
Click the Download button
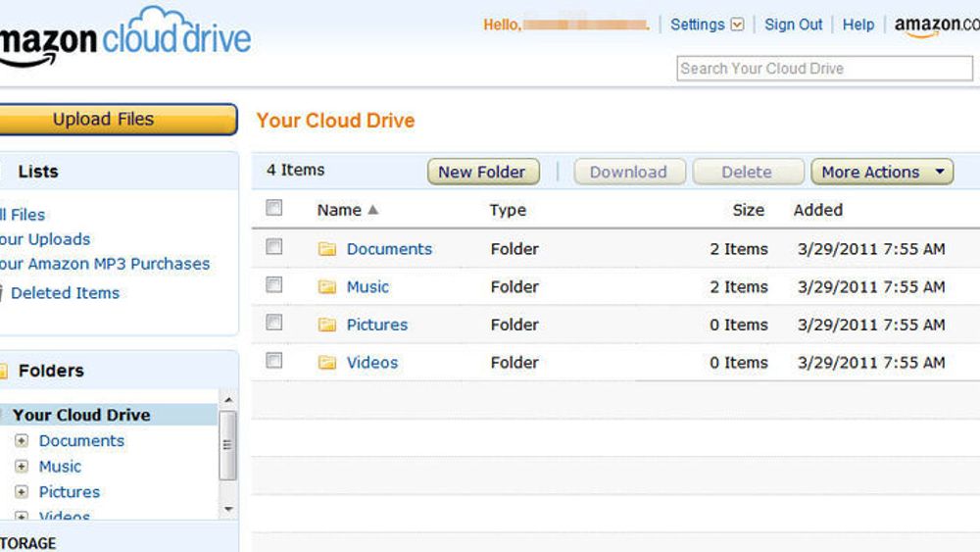coord(629,172)
